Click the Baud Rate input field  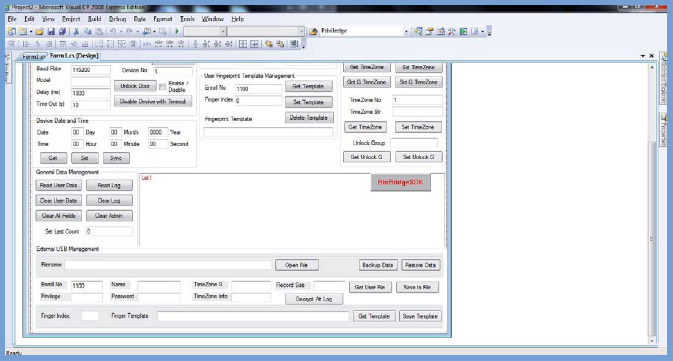click(90, 70)
